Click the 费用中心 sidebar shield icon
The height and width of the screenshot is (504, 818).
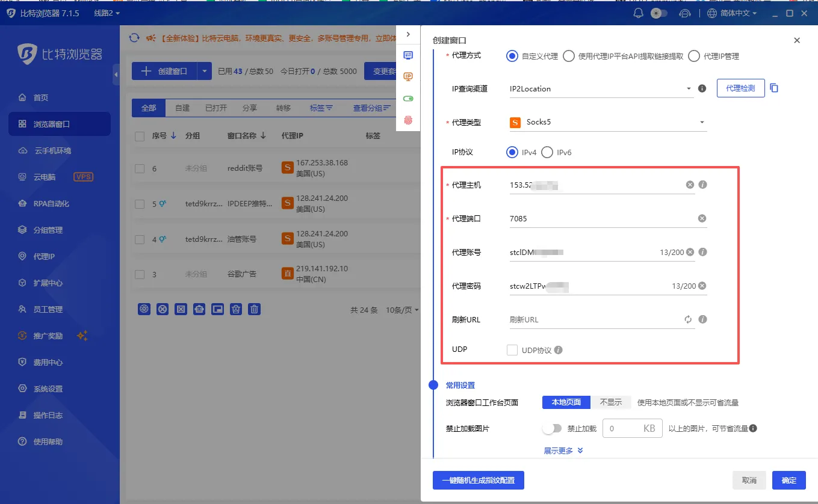(x=22, y=362)
